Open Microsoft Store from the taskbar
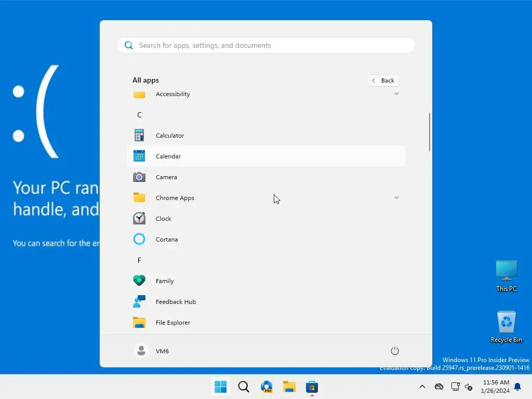Screen dimensions: 532x399 (312, 387)
